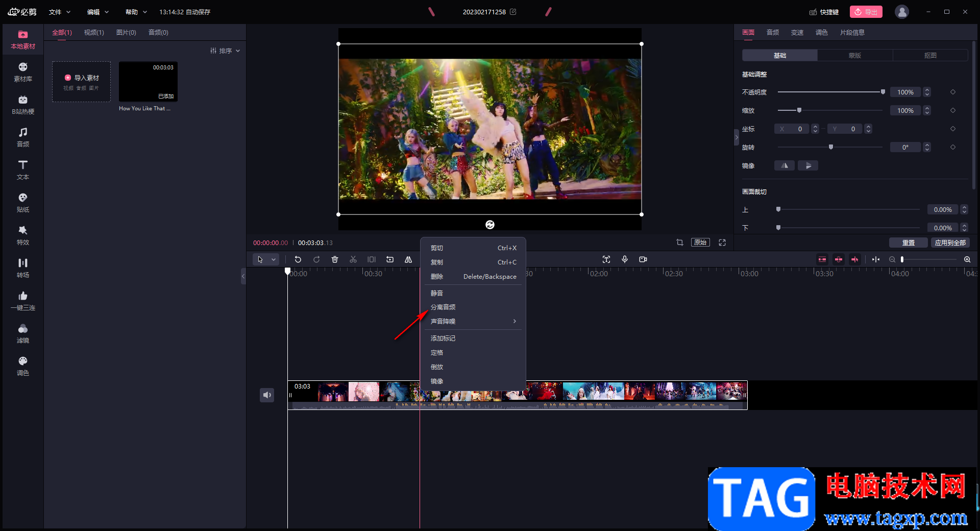Open the text (文本) tool panel

pyautogui.click(x=23, y=171)
